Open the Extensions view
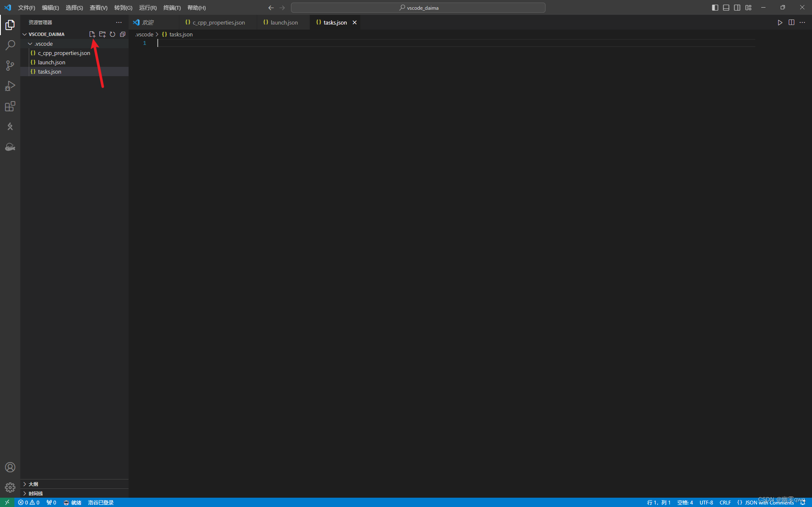Image resolution: width=812 pixels, height=507 pixels. point(10,106)
